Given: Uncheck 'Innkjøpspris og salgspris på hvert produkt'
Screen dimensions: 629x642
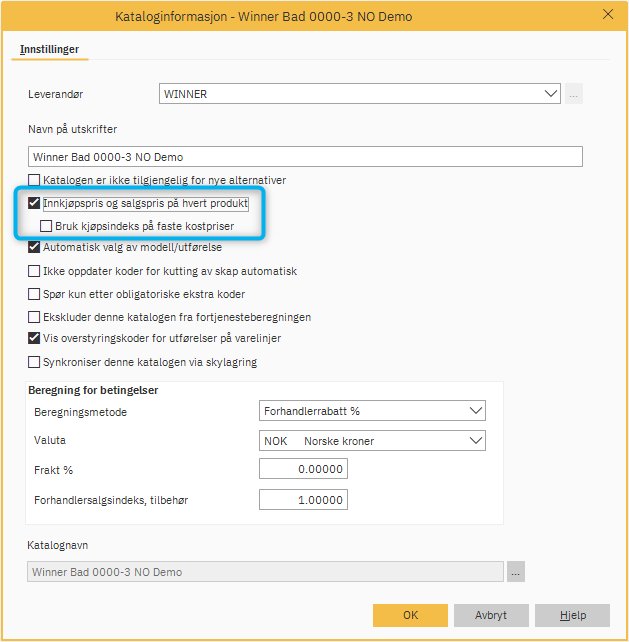Looking at the screenshot, I should tap(35, 203).
